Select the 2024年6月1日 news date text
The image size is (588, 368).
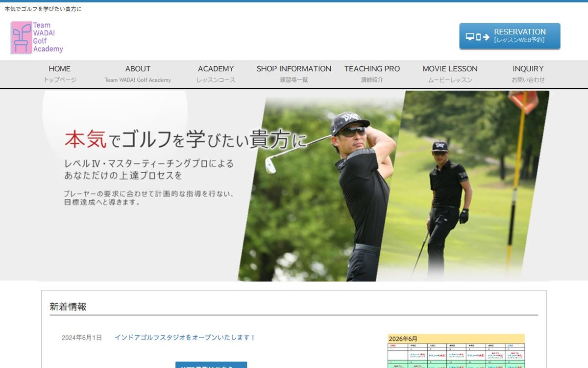[x=82, y=338]
